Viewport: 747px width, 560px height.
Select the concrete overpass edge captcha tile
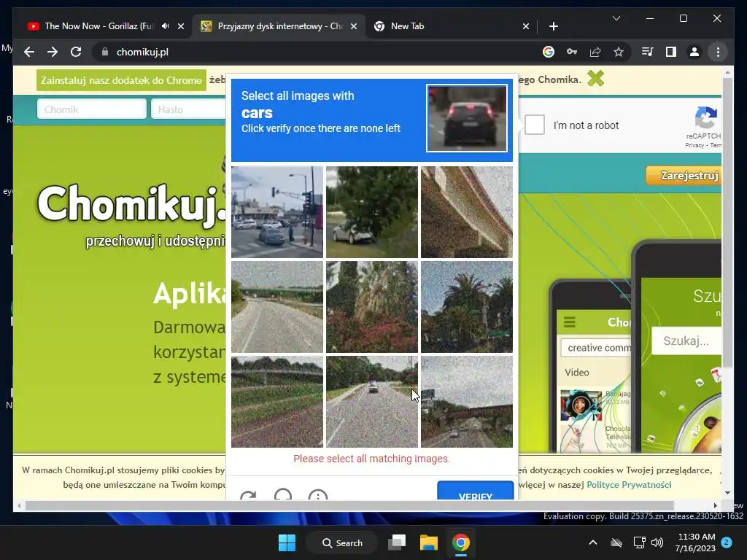coord(467,212)
